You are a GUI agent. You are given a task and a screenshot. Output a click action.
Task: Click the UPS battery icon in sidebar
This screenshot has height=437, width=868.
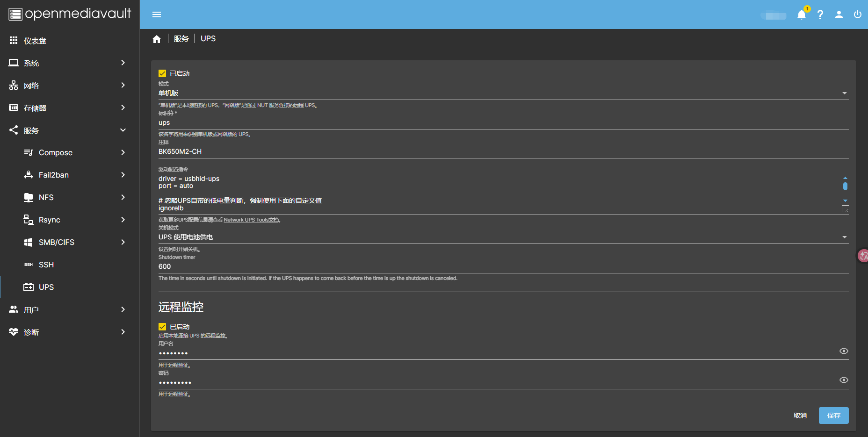pyautogui.click(x=29, y=287)
